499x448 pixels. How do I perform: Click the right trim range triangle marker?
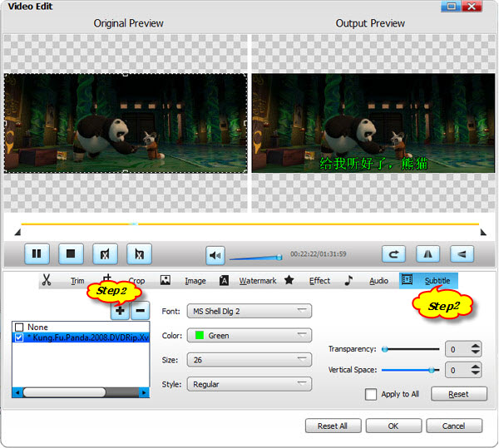483,233
